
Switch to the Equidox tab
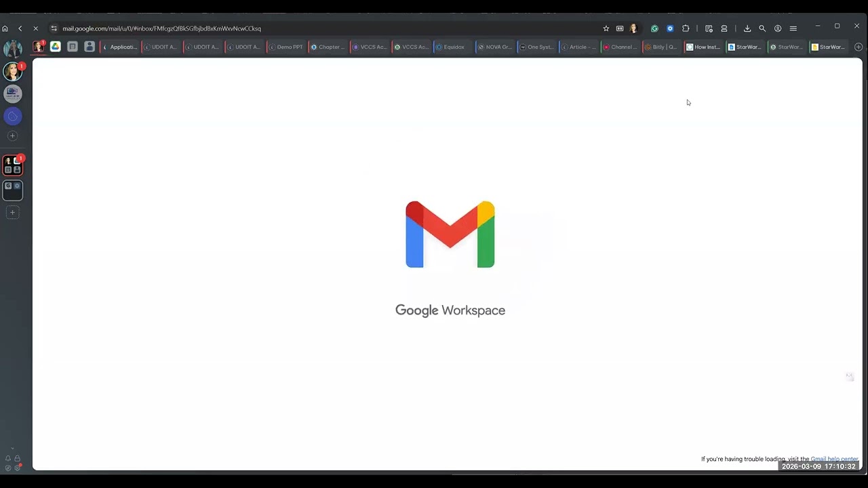click(x=453, y=47)
